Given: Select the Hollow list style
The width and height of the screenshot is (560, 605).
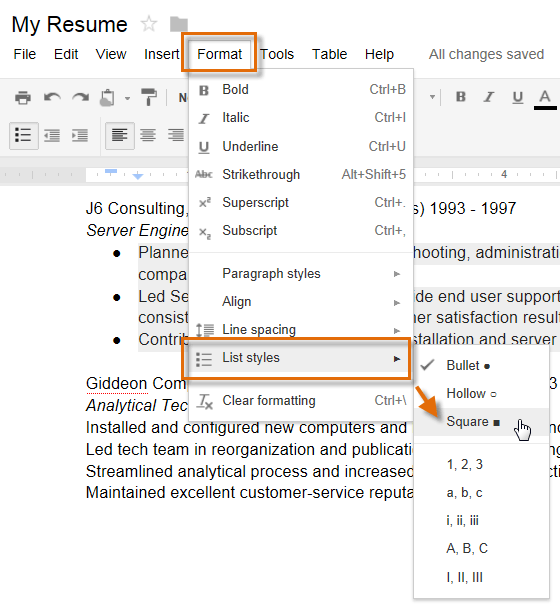Looking at the screenshot, I should coord(481,394).
